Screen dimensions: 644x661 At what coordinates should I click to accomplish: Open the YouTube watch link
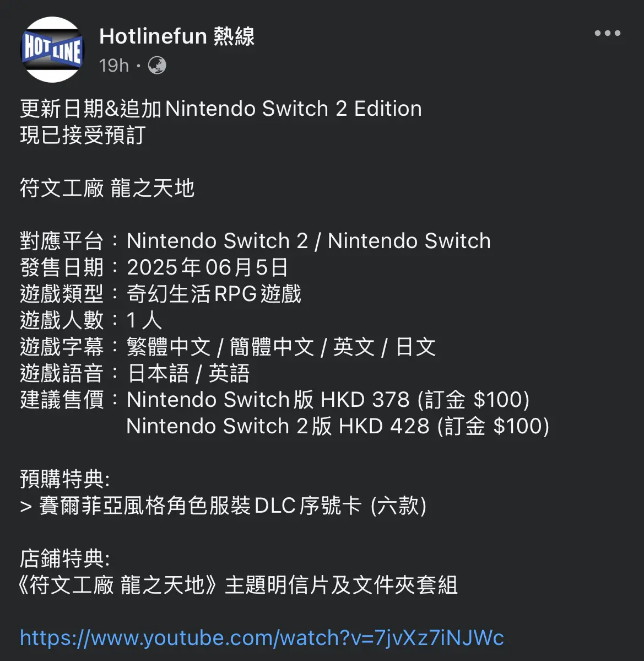[x=262, y=637]
